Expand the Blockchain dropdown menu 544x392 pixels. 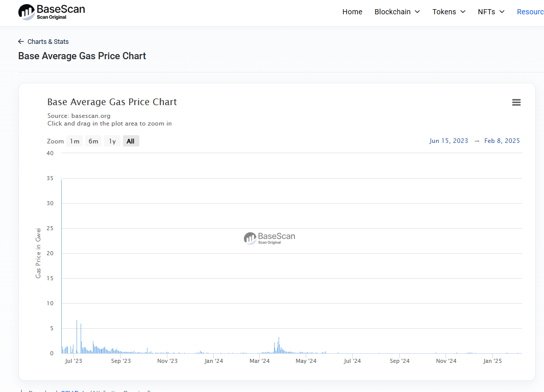[x=397, y=12]
